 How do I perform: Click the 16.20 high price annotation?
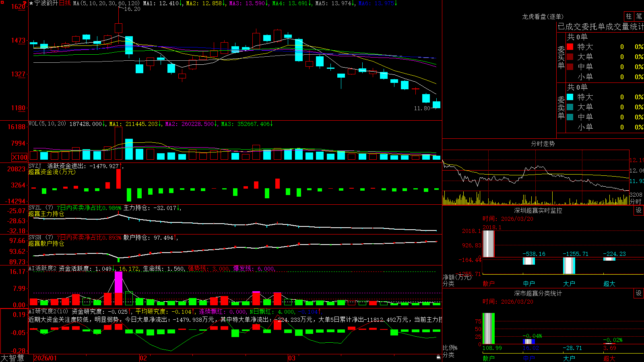[x=132, y=9]
